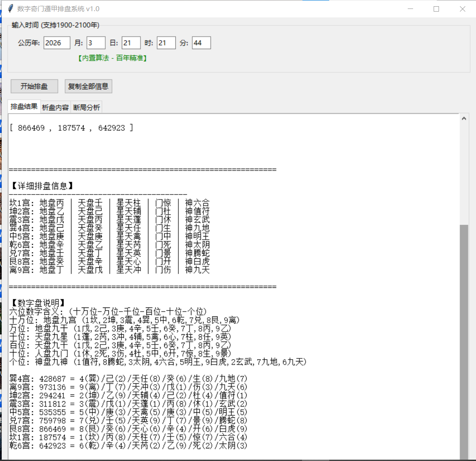Click 复制全部信息 button
Image resolution: width=476 pixels, height=461 pixels.
pos(88,86)
